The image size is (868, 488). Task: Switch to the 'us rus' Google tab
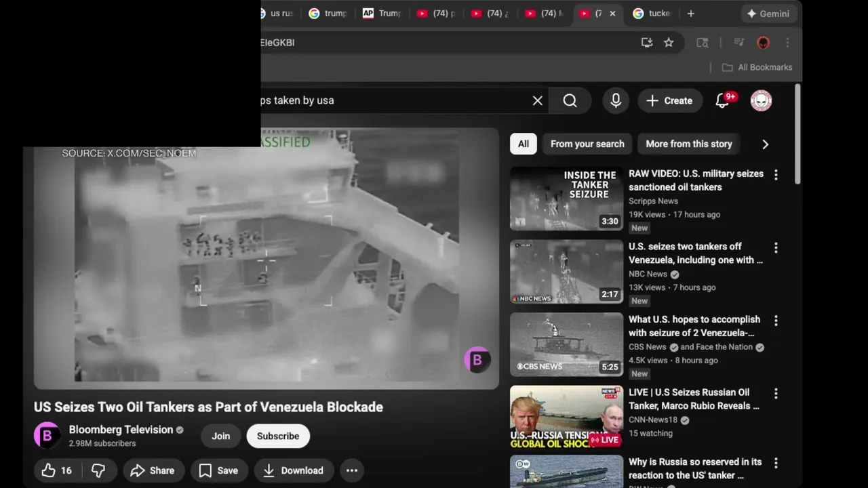click(277, 14)
